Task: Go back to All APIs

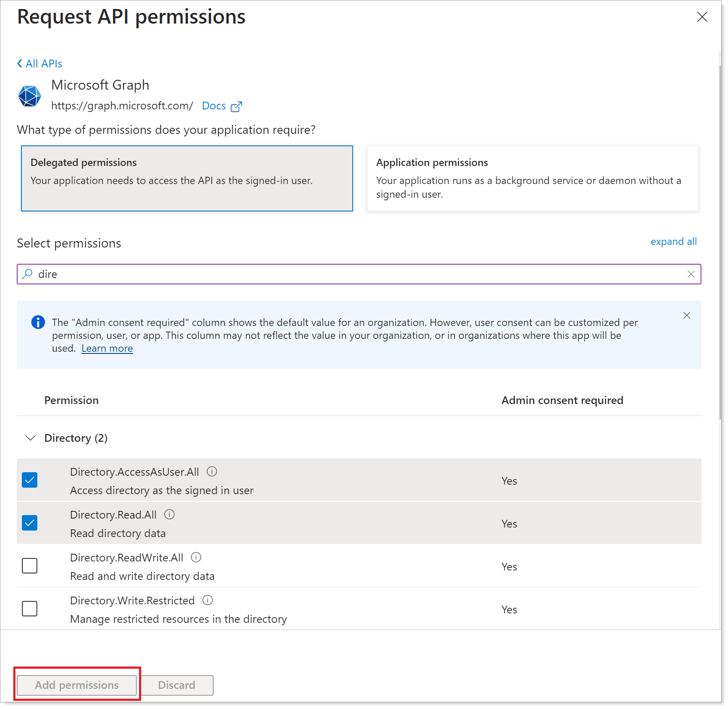Action: point(39,63)
